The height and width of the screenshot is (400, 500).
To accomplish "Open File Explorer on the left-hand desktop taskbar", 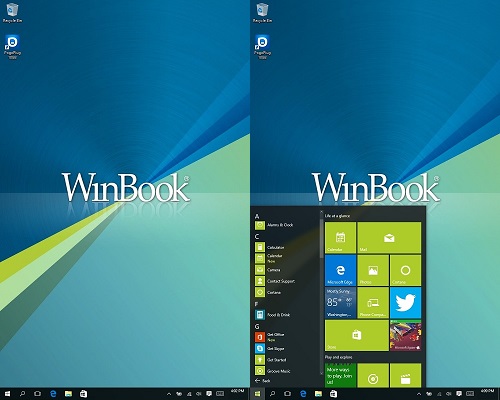I will [x=68, y=394].
